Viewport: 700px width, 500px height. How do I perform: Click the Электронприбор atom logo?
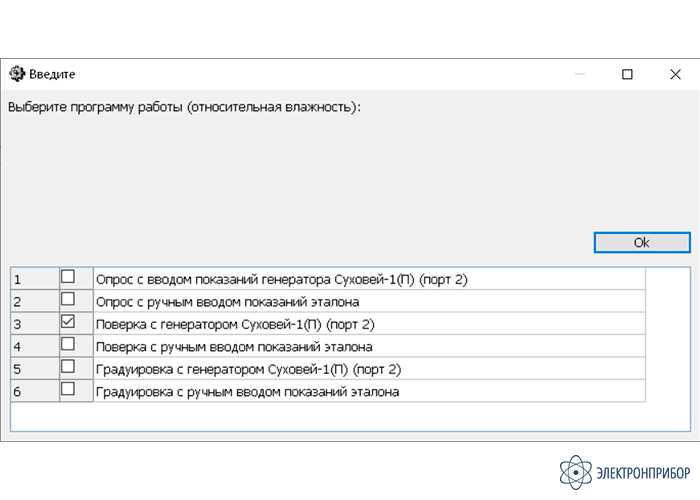pyautogui.click(x=577, y=471)
